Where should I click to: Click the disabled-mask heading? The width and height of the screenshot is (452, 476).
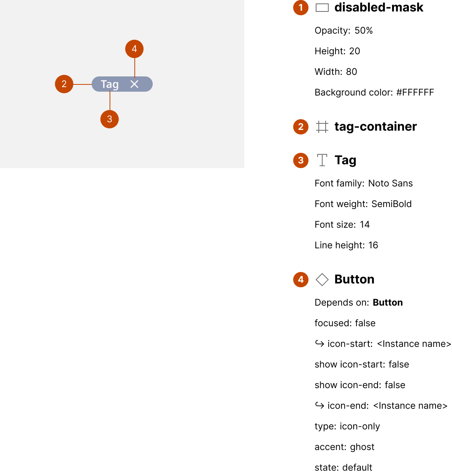click(379, 8)
